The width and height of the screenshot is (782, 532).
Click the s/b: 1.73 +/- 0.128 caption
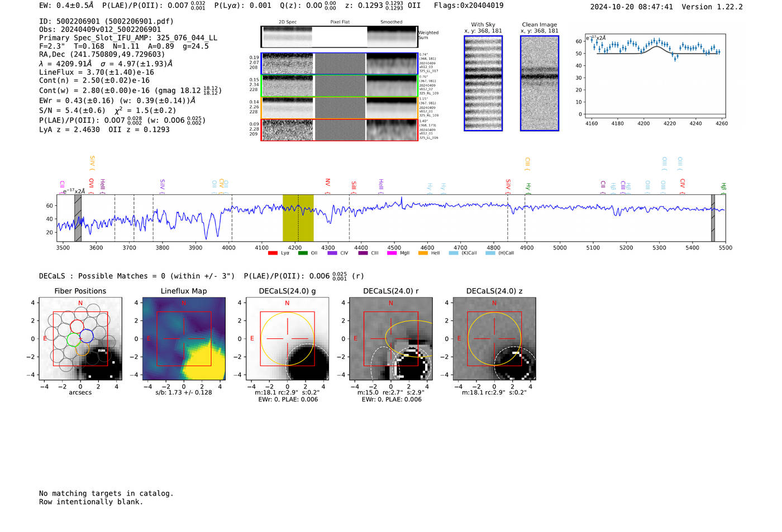coord(184,392)
